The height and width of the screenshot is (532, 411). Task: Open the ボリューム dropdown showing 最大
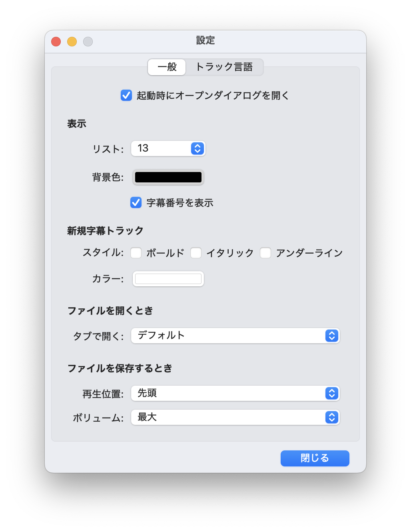235,417
